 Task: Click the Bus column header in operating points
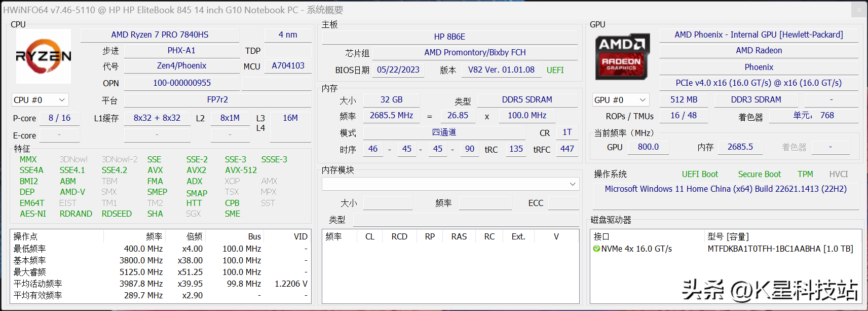click(x=254, y=236)
